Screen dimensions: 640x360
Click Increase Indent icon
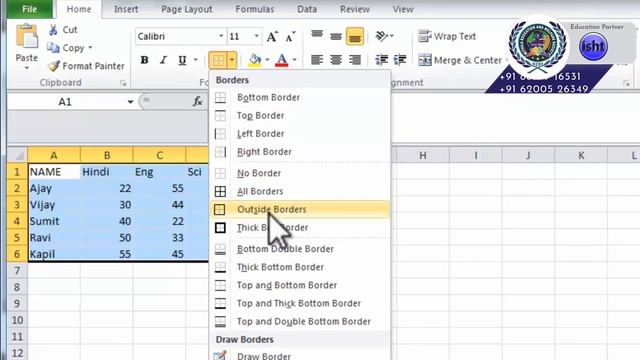400,60
